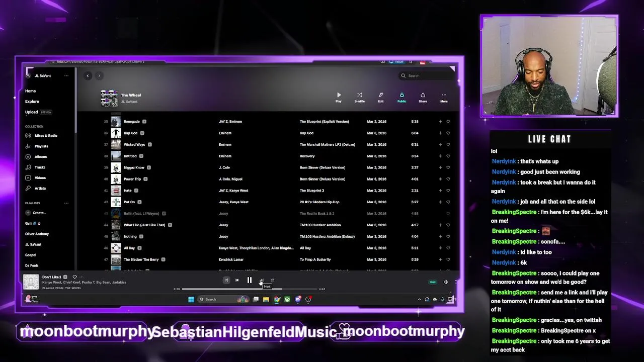
Task: Favorite Renegade with heart icon
Action: 448,121
